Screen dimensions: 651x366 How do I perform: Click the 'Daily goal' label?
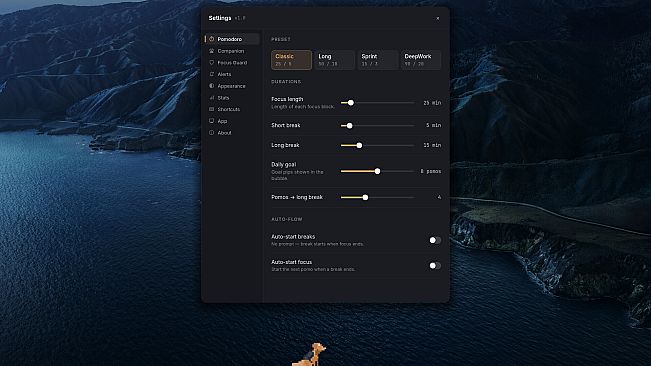pyautogui.click(x=284, y=164)
